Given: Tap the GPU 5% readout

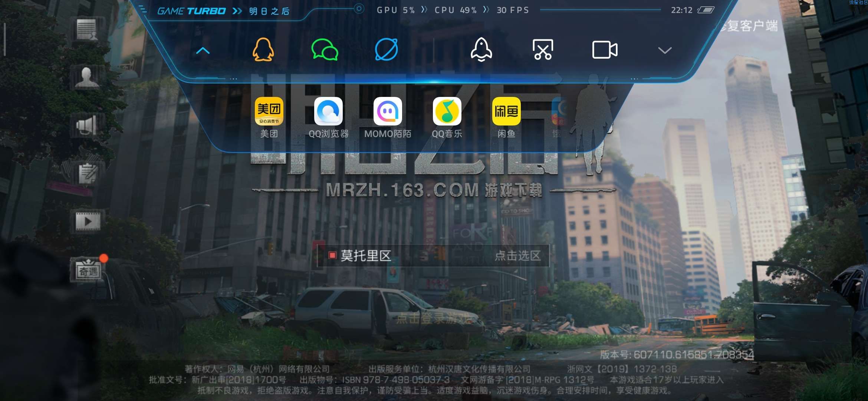Looking at the screenshot, I should [395, 10].
